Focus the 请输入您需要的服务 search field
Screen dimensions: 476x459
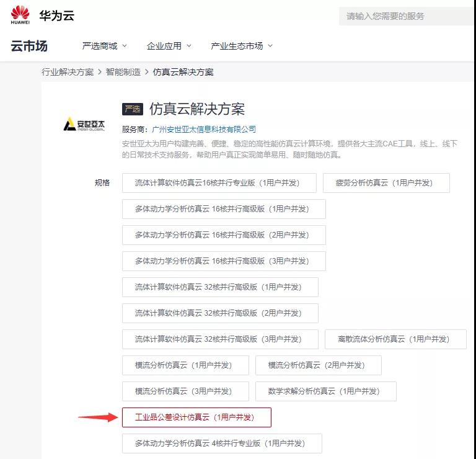coord(407,16)
